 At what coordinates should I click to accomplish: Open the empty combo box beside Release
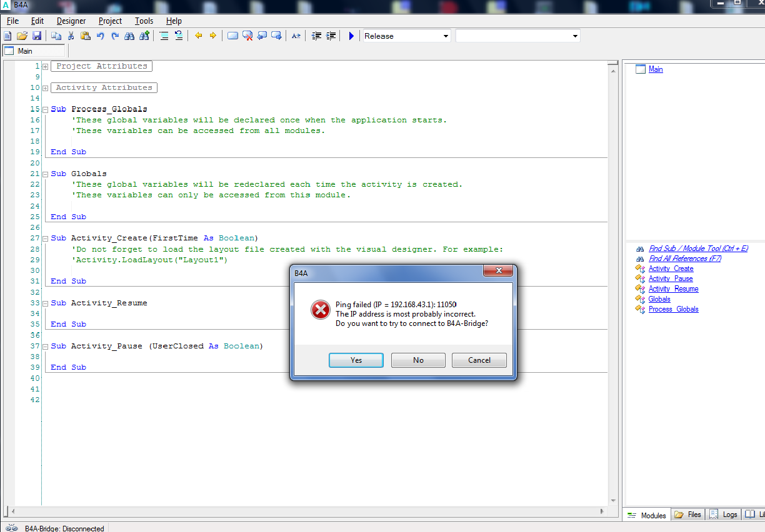pos(517,36)
